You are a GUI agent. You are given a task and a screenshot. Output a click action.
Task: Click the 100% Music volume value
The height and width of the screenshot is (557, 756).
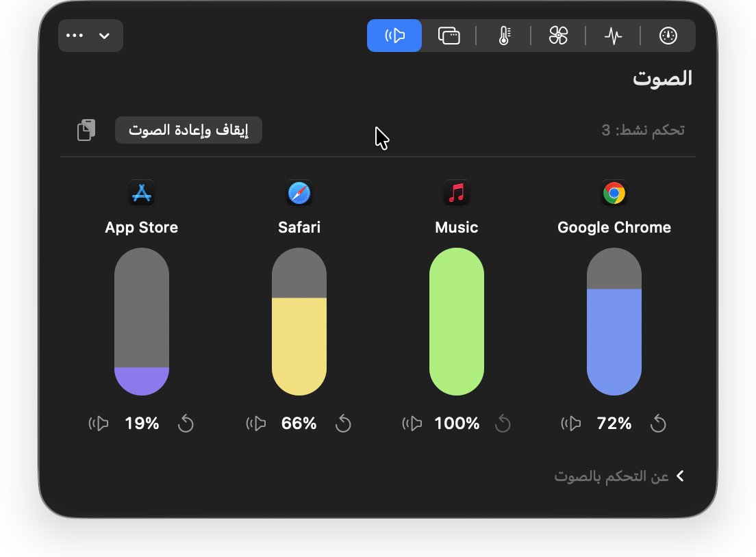click(x=457, y=424)
